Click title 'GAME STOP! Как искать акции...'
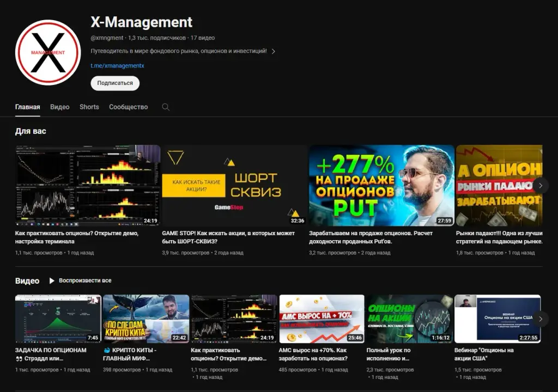The height and width of the screenshot is (392, 558). coord(228,237)
